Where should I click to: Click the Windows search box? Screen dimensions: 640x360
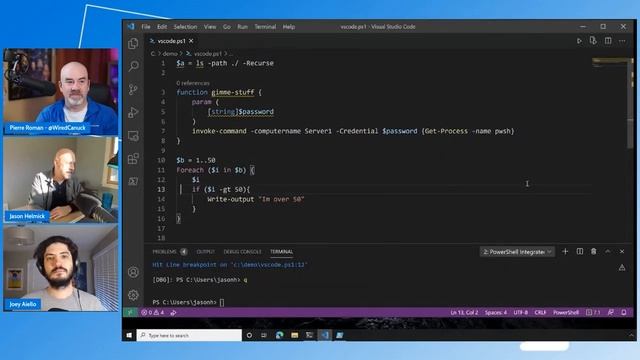click(x=189, y=335)
